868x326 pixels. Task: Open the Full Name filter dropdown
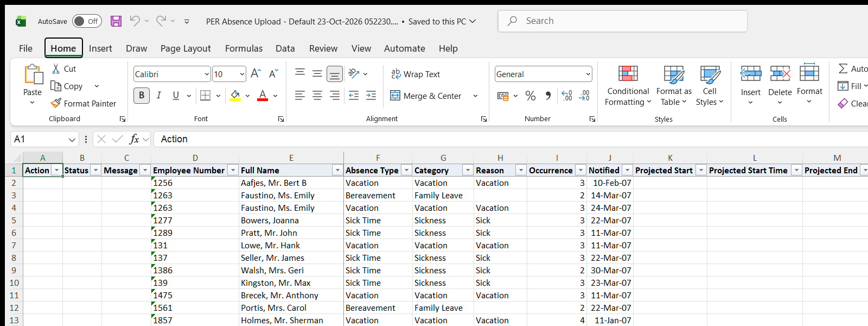[337, 171]
